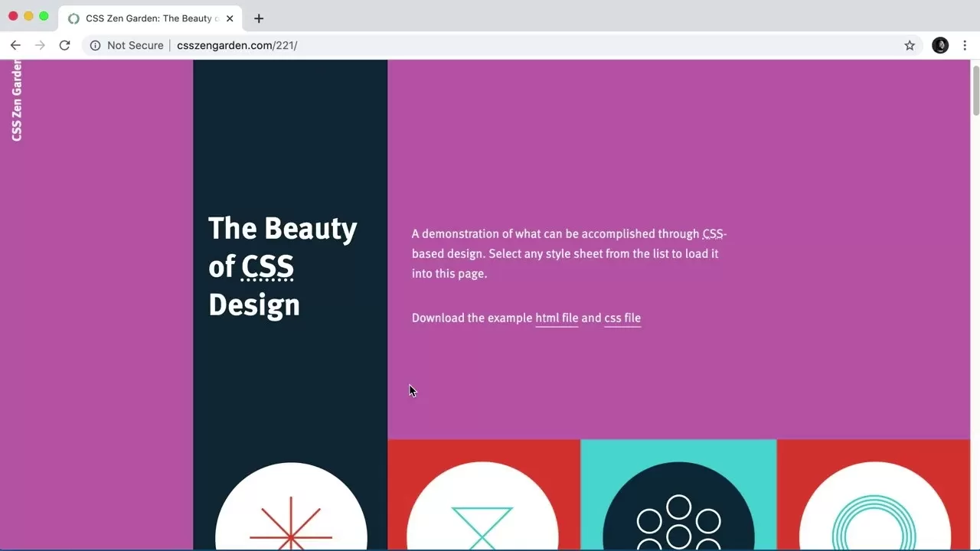Click the address bar showing csszengarden.com
This screenshot has height=551, width=980.
coord(237,45)
